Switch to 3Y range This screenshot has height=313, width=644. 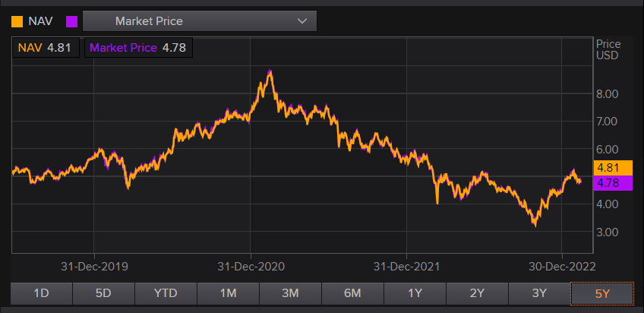pos(539,293)
